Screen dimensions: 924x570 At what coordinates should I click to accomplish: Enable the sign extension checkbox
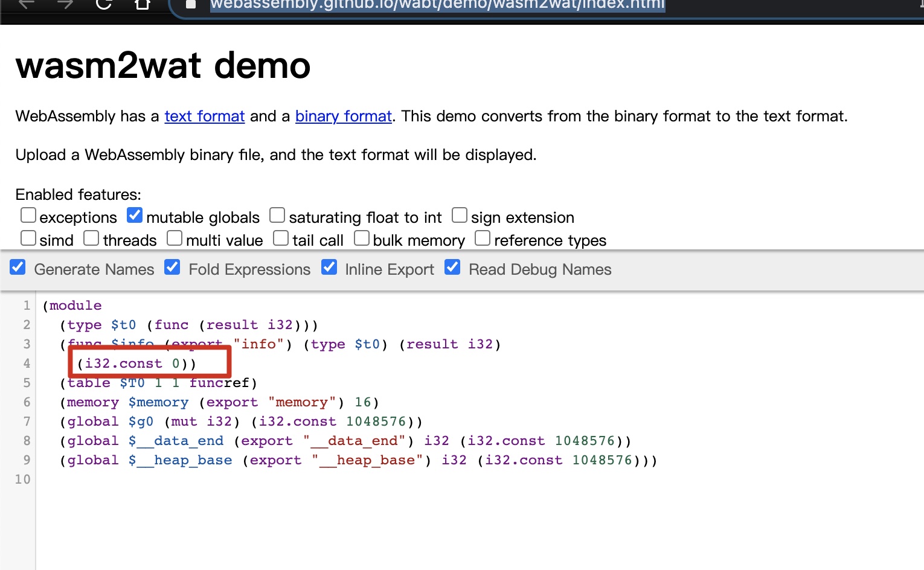pyautogui.click(x=460, y=215)
